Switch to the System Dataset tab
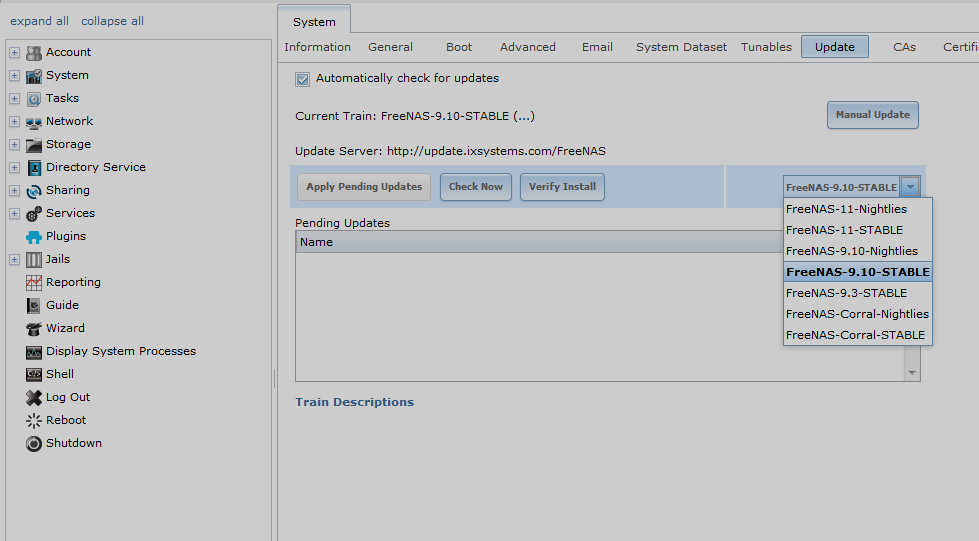979x541 pixels. coord(681,47)
